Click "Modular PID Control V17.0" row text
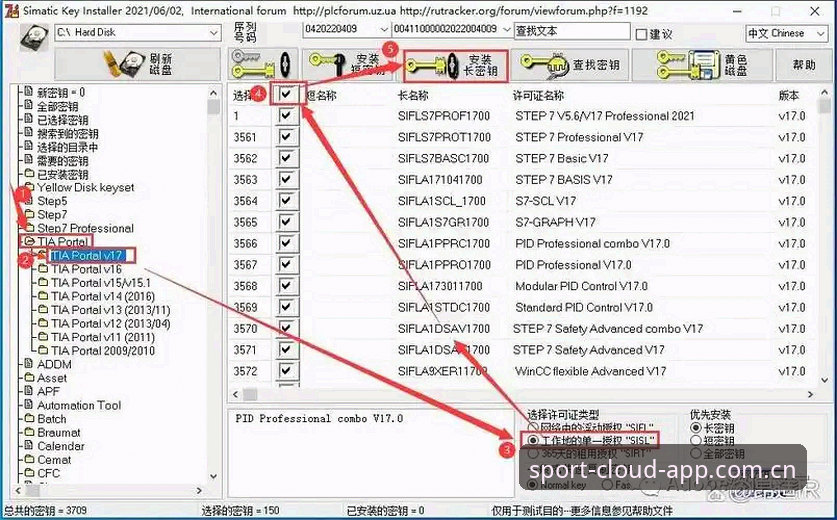This screenshot has height=520, width=837. tap(581, 286)
